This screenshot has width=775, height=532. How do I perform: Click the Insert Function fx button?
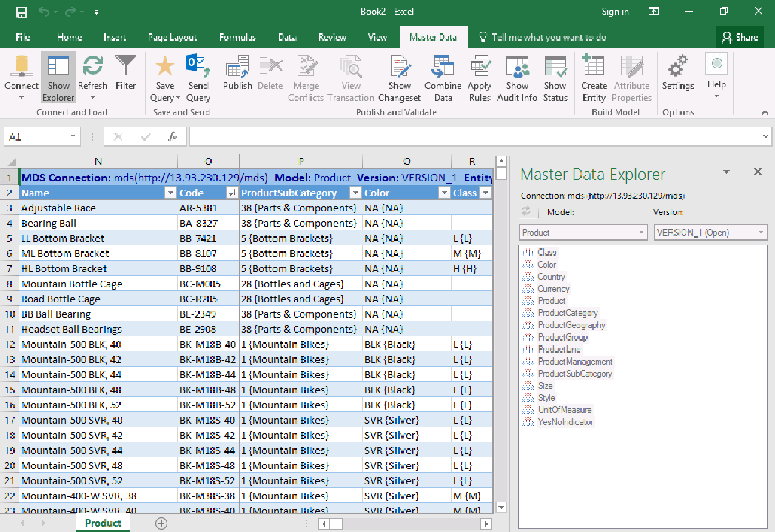click(173, 137)
